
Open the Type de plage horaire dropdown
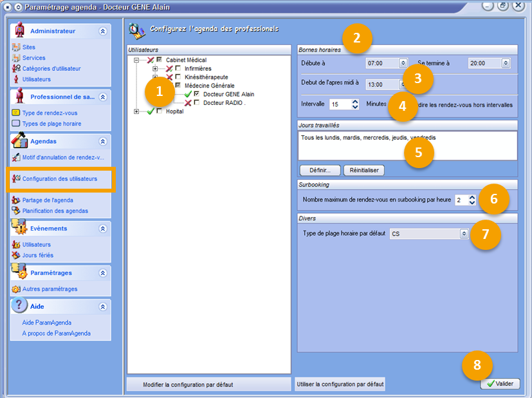[x=464, y=234]
